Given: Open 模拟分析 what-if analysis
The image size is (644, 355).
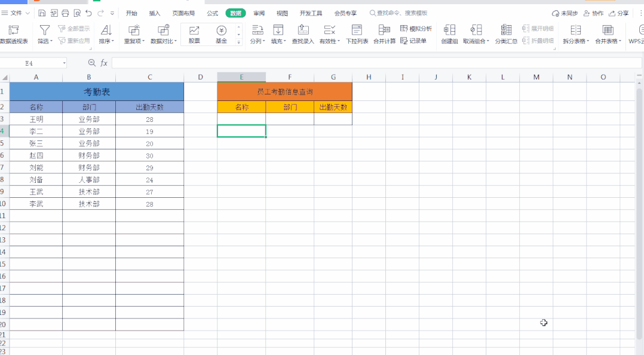Looking at the screenshot, I should pyautogui.click(x=416, y=28).
